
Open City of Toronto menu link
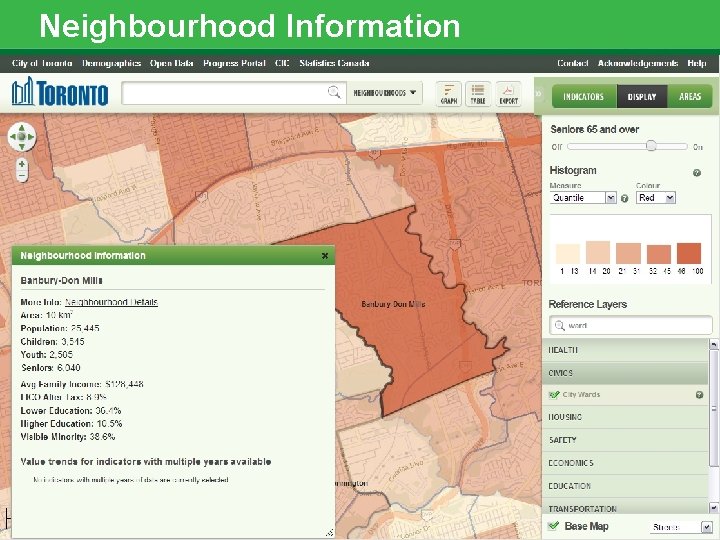click(x=42, y=63)
